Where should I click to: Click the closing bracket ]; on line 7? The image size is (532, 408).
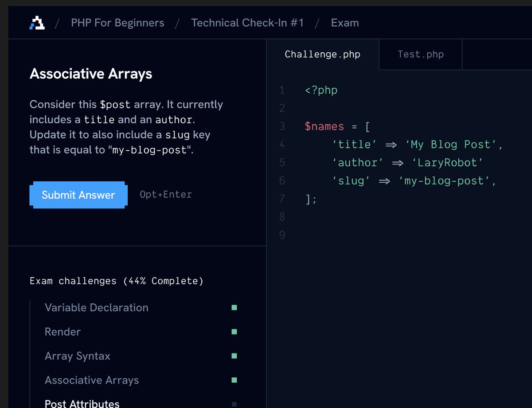[311, 199]
